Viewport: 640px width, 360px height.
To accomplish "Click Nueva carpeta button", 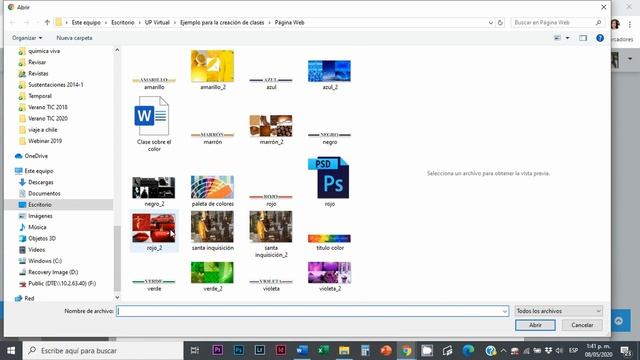I will [74, 38].
